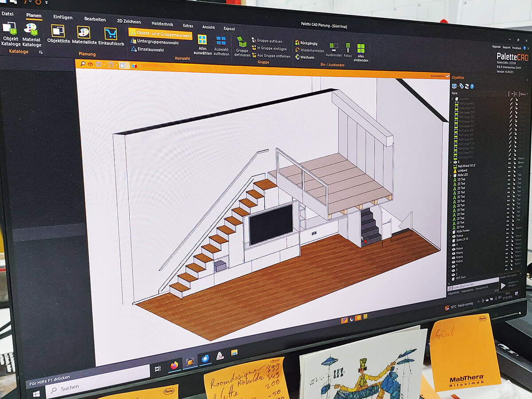The height and width of the screenshot is (399, 532).
Task: Open the Datei menu tab
Action: click(x=8, y=14)
